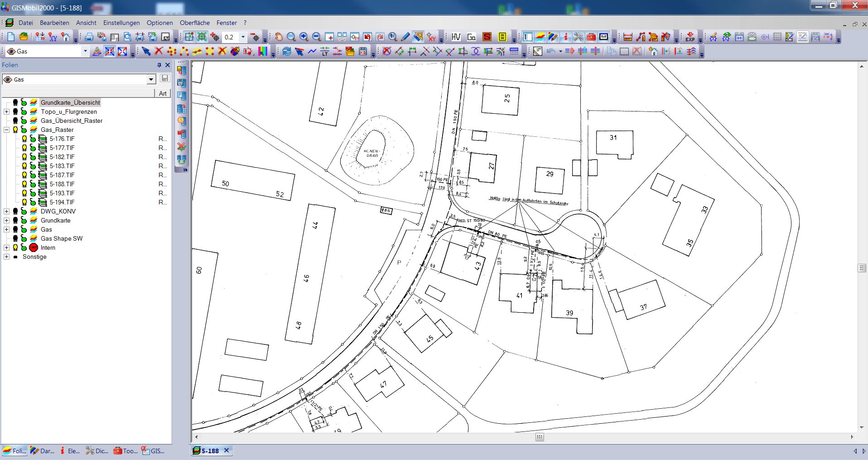
Task: Switch to the Dic... bottom panel tab
Action: coord(97,451)
